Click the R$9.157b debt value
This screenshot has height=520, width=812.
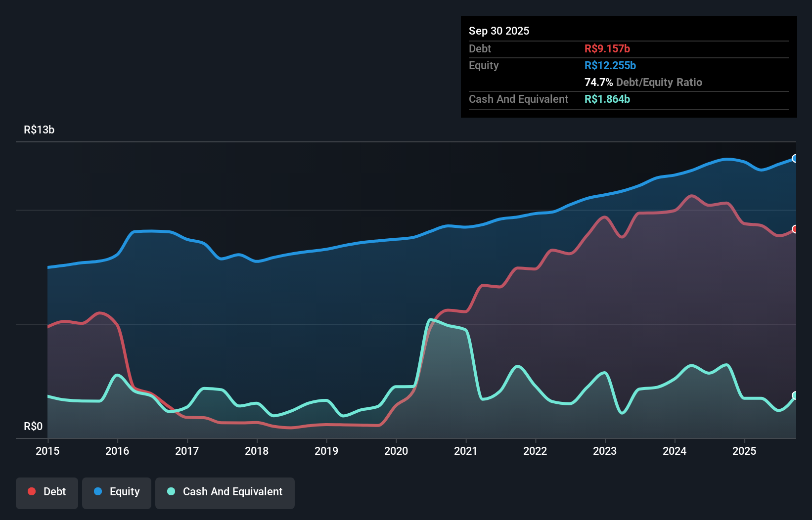[x=607, y=48]
